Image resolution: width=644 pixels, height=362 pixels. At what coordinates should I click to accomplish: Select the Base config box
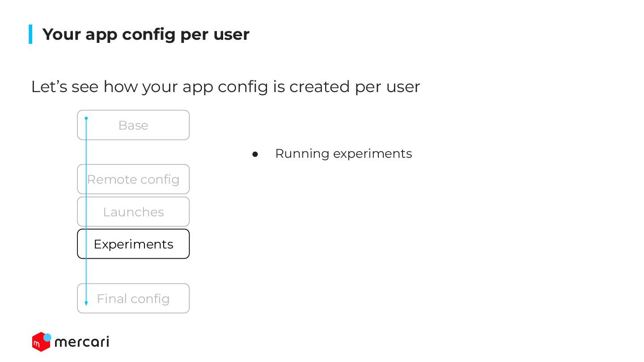(x=133, y=125)
